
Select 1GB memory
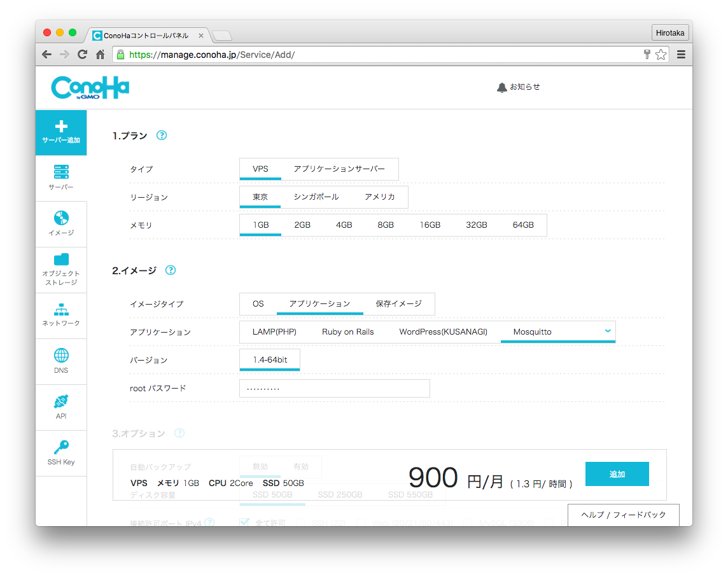pyautogui.click(x=260, y=225)
